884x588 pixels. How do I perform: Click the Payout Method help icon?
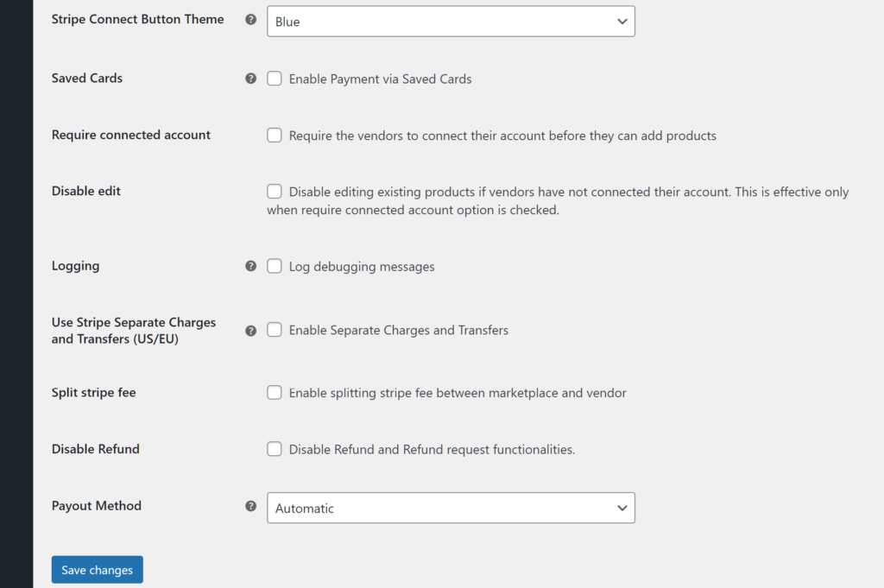coord(250,507)
